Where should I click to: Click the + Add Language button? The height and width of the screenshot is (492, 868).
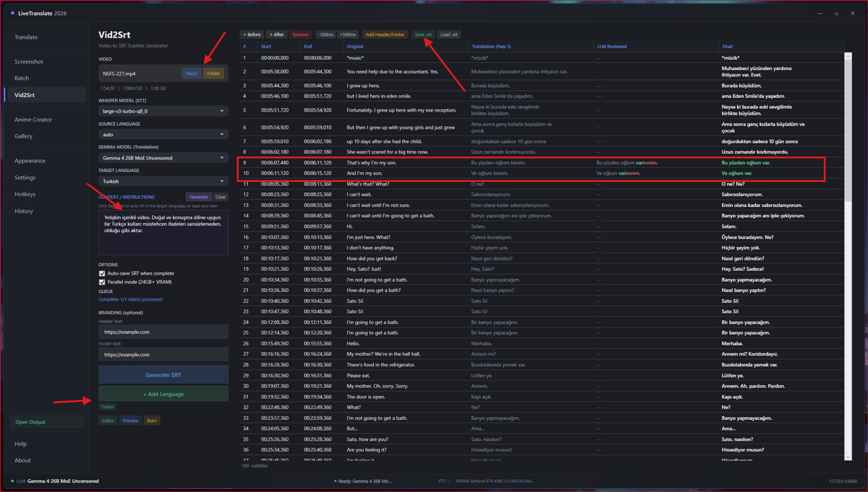163,394
